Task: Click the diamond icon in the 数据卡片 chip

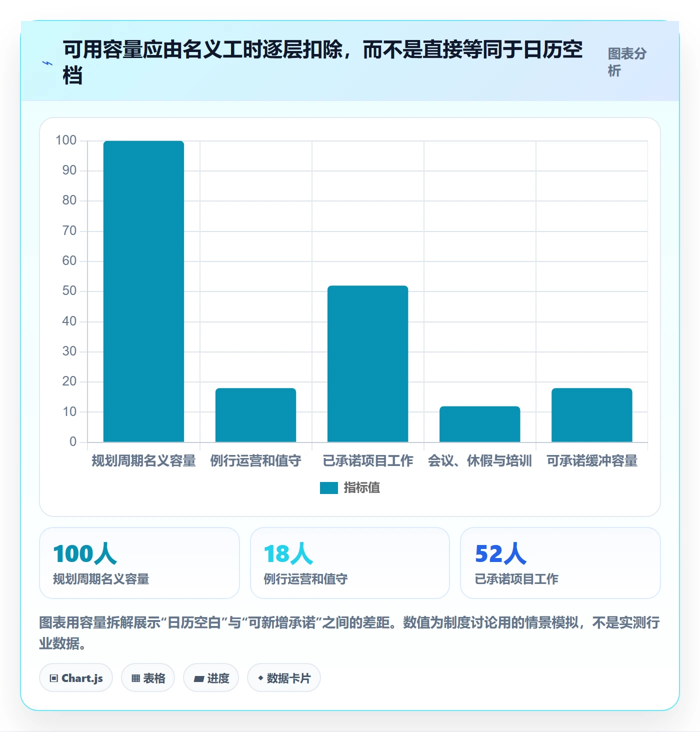Action: click(260, 678)
